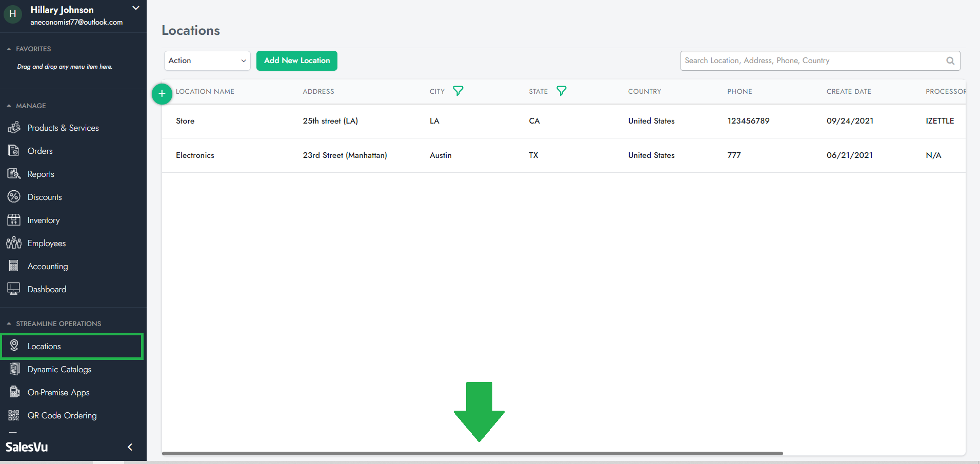980x464 pixels.
Task: Click the green plus column button
Action: pyautogui.click(x=162, y=94)
